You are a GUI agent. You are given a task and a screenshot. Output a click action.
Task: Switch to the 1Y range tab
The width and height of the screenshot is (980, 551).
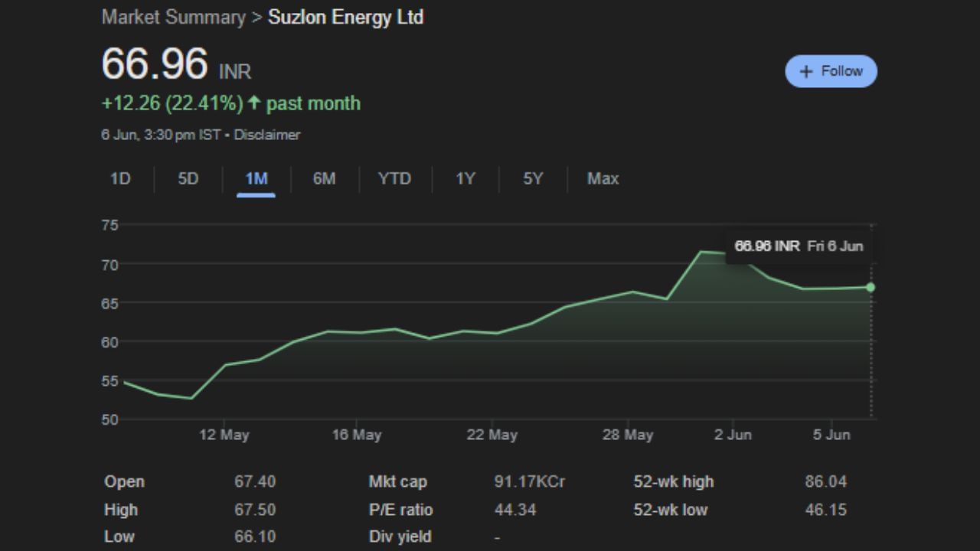coord(465,179)
